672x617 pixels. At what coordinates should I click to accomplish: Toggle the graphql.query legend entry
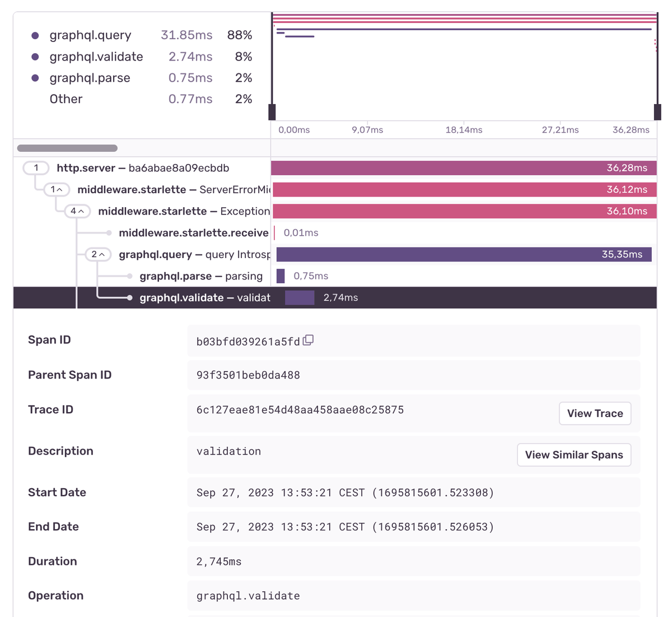[90, 35]
